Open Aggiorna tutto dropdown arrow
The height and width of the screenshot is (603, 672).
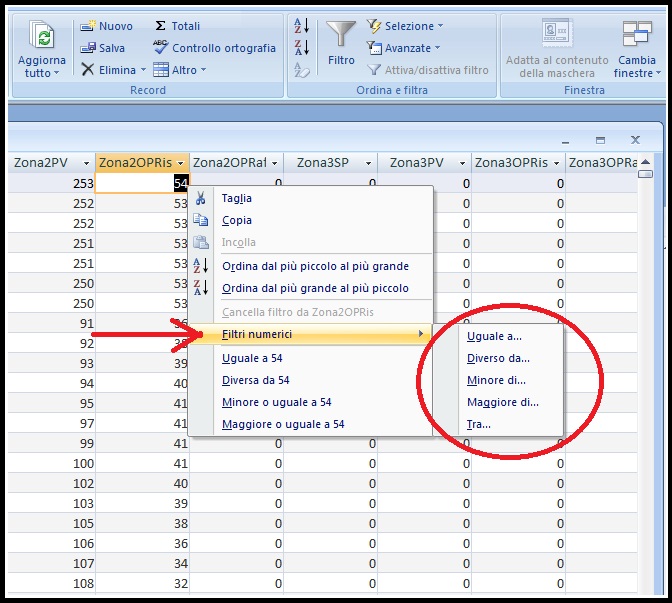(56, 73)
